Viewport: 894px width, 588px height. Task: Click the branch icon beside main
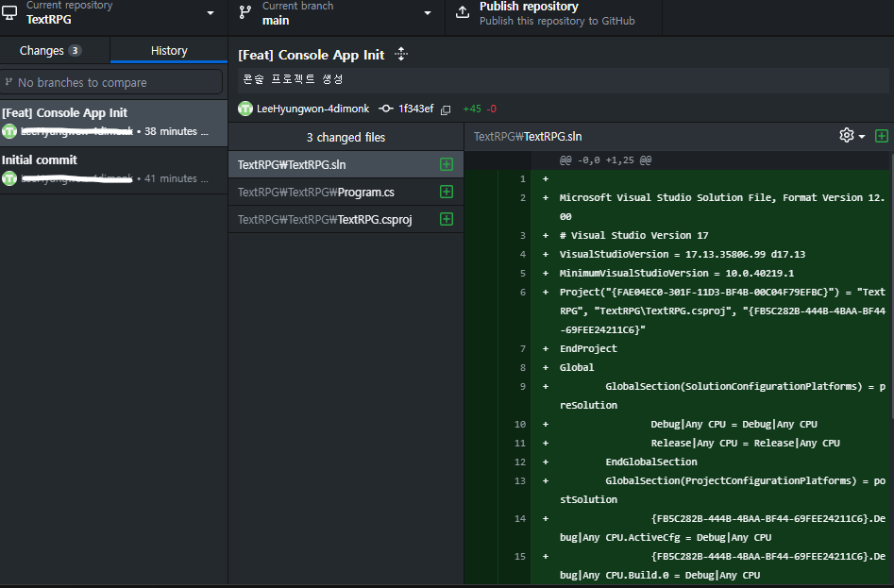coord(245,12)
